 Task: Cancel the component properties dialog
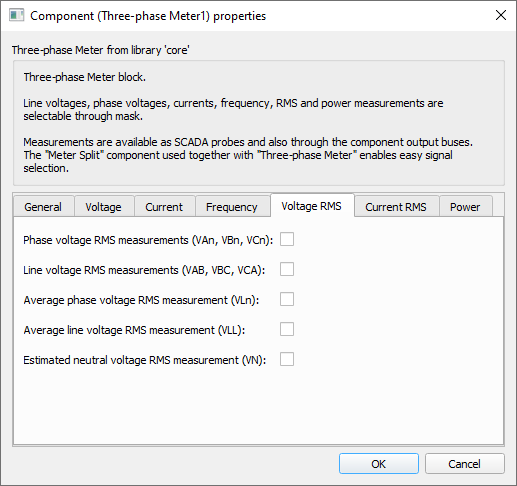[x=465, y=463]
